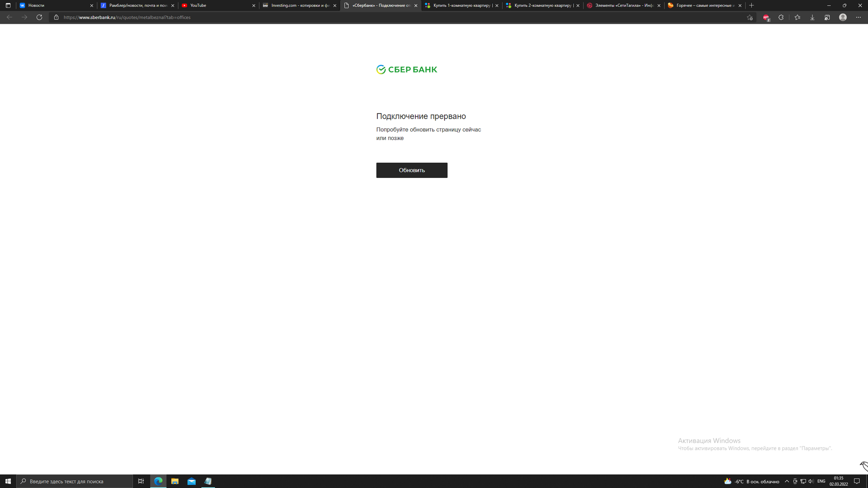Open the notepad-like app in taskbar
The height and width of the screenshot is (488, 868).
point(208,481)
